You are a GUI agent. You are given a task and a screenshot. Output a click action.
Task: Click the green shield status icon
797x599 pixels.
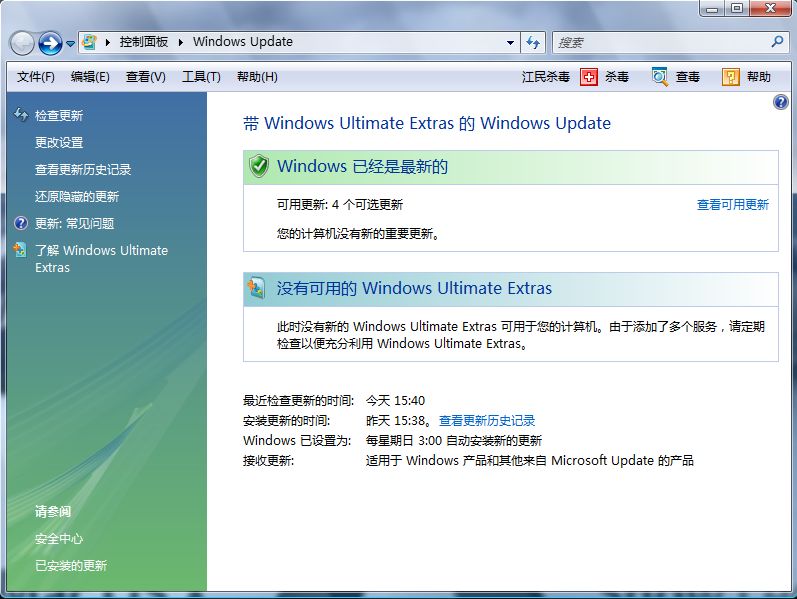coord(259,166)
